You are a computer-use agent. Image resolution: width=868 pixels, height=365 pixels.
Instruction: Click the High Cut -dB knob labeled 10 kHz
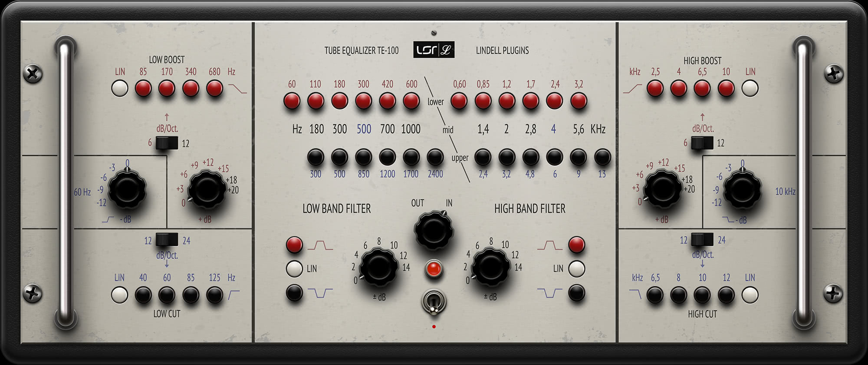[743, 189]
